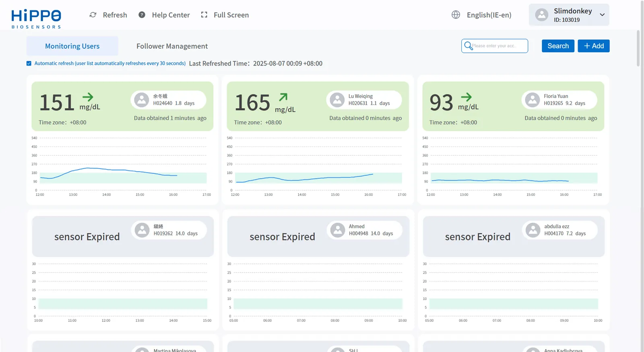This screenshot has height=352, width=644.
Task: Click the "sensor Expired" text for H019262
Action: 87,237
